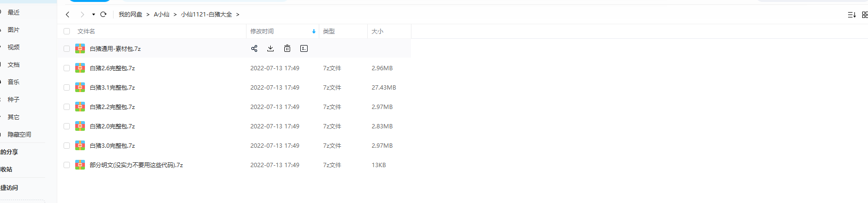
Task: Toggle the select-all checkbox in the header
Action: [67, 31]
